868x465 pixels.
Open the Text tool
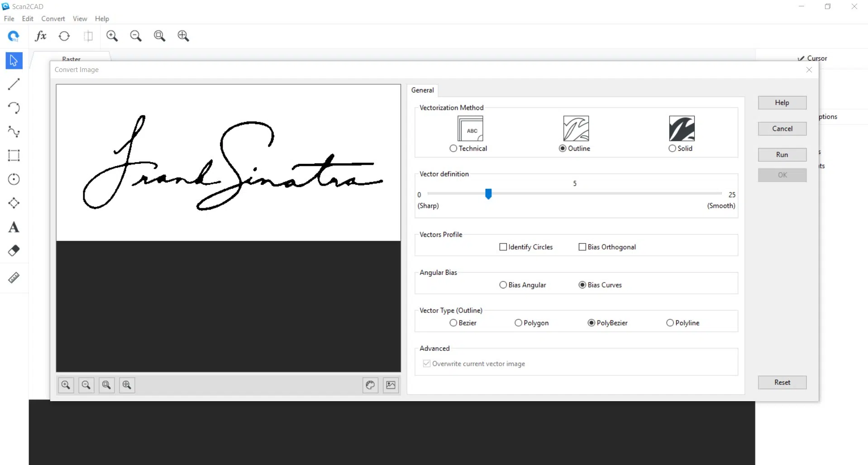tap(14, 227)
